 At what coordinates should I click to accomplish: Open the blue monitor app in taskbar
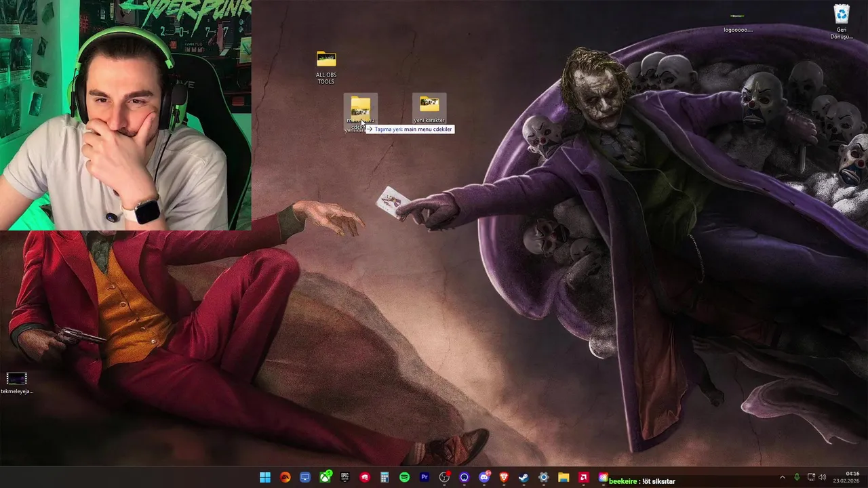[x=305, y=477]
